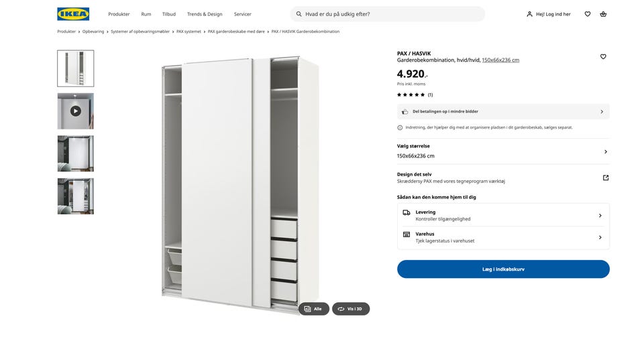Click the Læg i indkøbskurv button
This screenshot has height=337, width=644.
click(x=503, y=269)
